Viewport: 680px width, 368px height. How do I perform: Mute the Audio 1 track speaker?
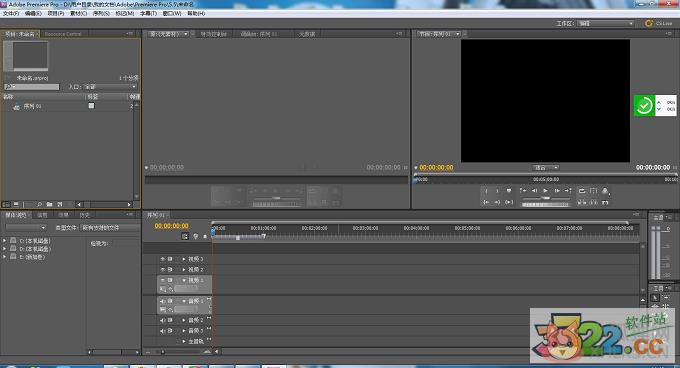[x=163, y=301]
